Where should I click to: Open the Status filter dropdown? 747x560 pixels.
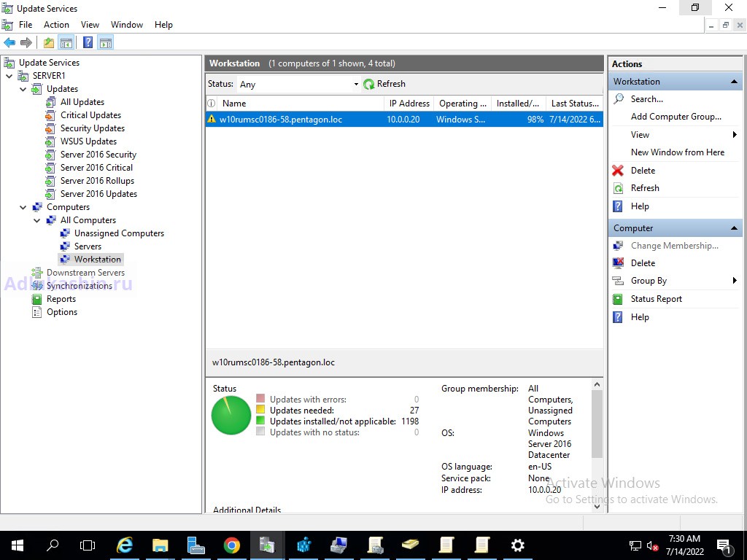tap(356, 85)
